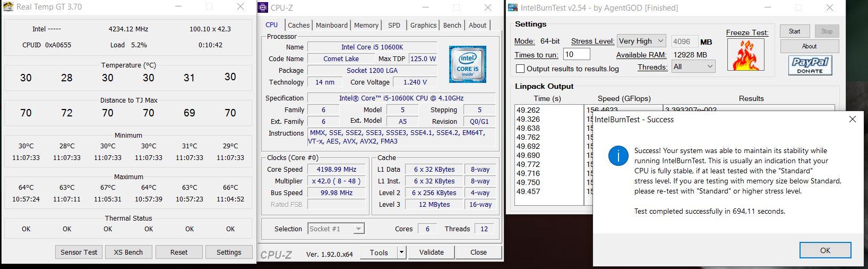Select the SPD tab
The image size is (868, 269).
[394, 25]
